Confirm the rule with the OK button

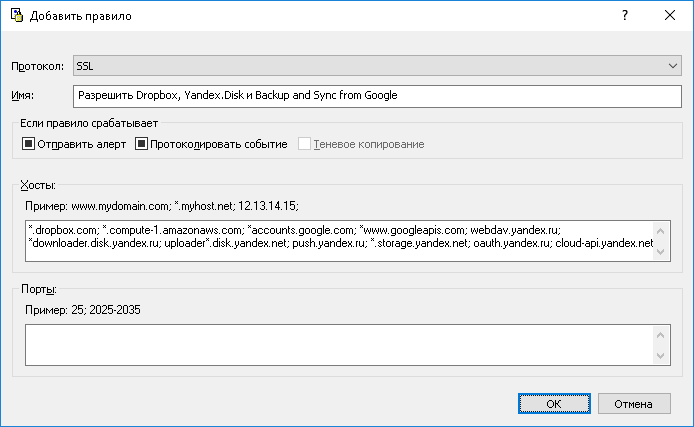553,403
